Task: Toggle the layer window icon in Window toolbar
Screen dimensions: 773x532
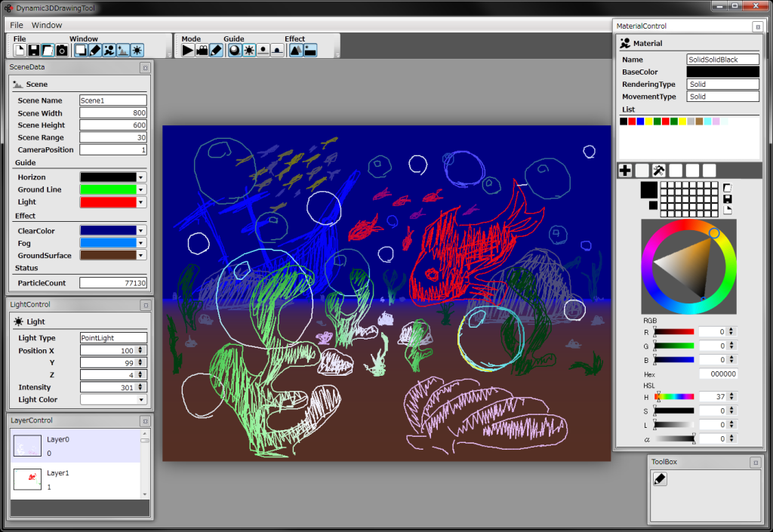Action: click(x=81, y=51)
